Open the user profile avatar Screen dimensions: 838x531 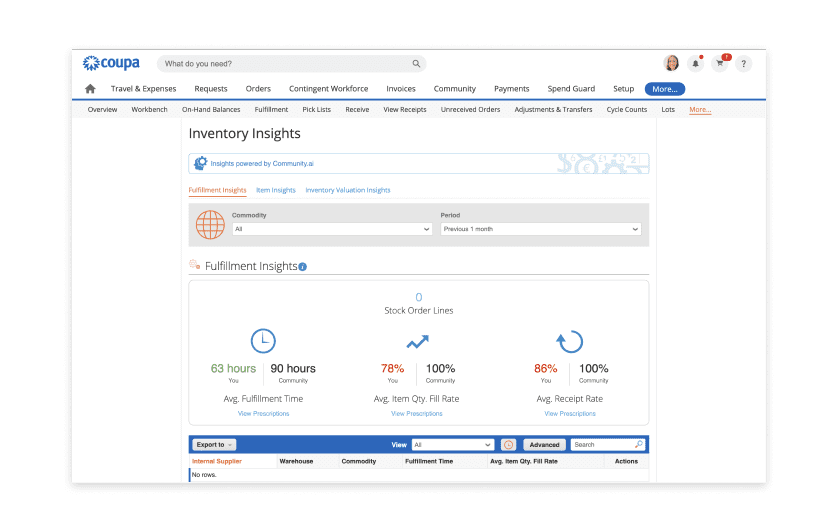(671, 63)
